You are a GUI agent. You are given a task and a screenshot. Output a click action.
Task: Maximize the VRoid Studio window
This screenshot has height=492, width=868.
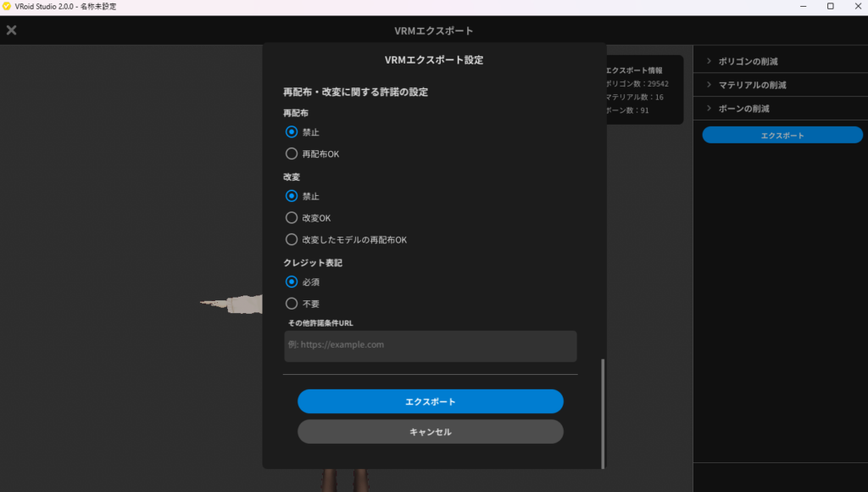tap(830, 7)
